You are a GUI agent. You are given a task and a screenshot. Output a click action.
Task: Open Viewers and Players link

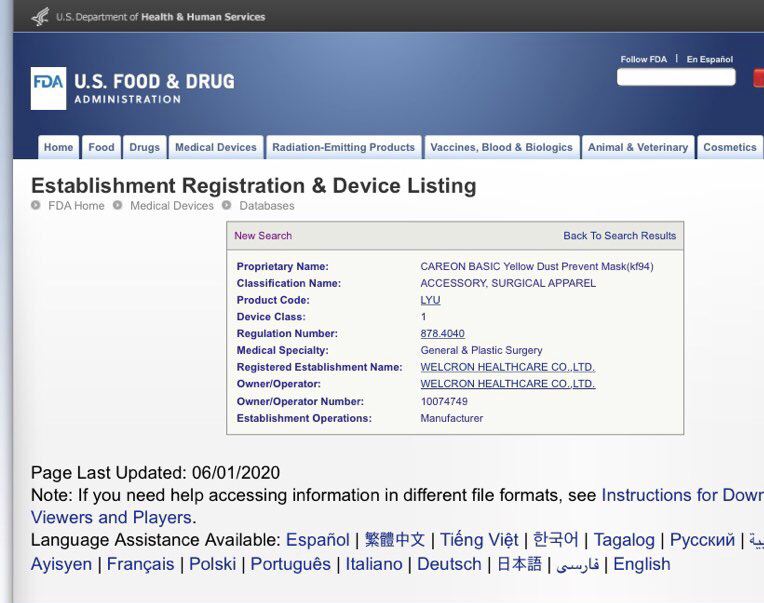pos(111,517)
